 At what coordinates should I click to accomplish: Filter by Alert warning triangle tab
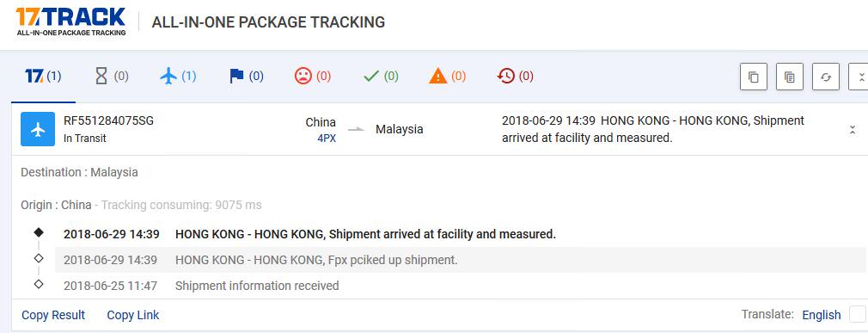[447, 77]
